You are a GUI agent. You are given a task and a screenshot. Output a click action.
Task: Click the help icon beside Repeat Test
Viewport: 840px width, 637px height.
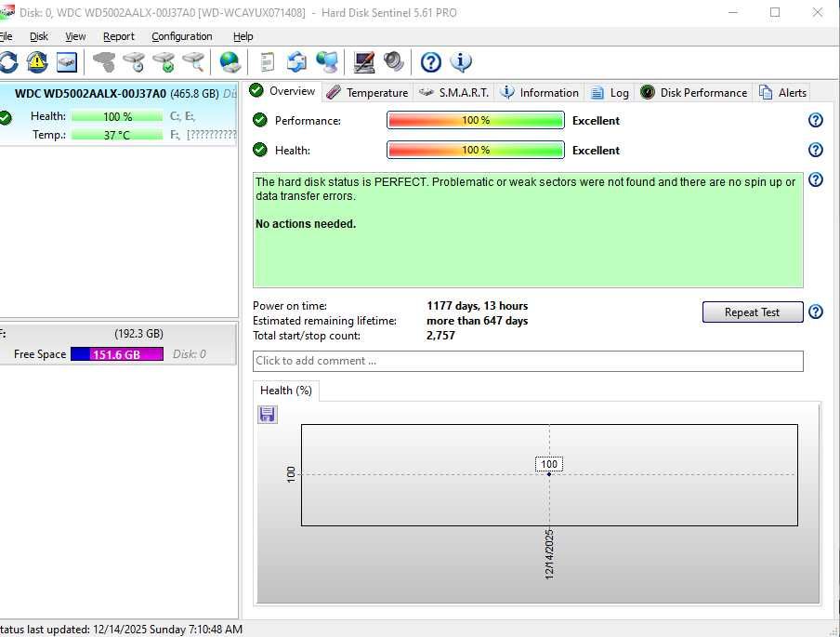click(x=815, y=312)
